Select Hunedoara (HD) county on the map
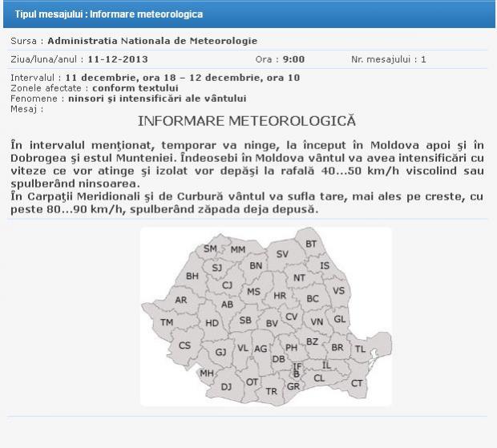This screenshot has width=497, height=448. [212, 323]
